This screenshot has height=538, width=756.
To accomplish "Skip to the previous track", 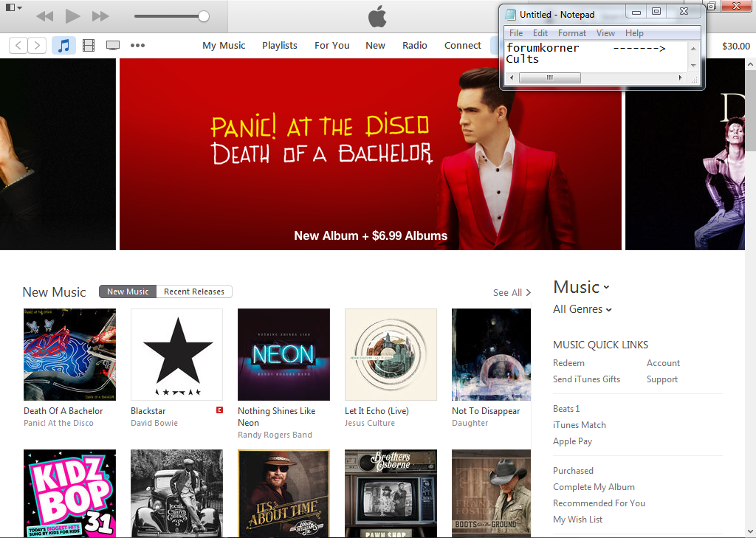I will tap(45, 16).
